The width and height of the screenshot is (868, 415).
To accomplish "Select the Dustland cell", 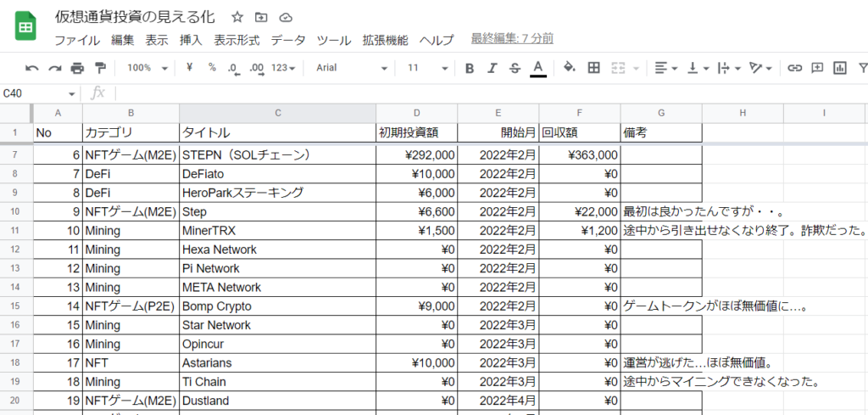I will pyautogui.click(x=278, y=401).
